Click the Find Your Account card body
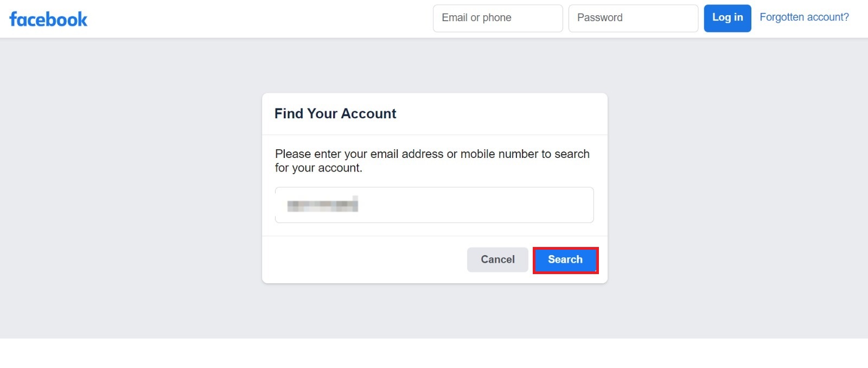868x368 pixels. [x=433, y=161]
